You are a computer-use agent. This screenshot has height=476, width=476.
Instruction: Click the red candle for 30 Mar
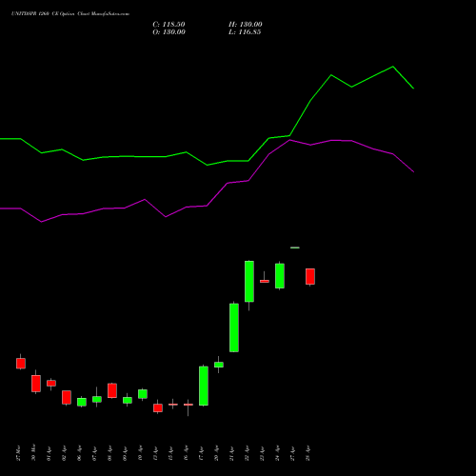[x=36, y=384]
